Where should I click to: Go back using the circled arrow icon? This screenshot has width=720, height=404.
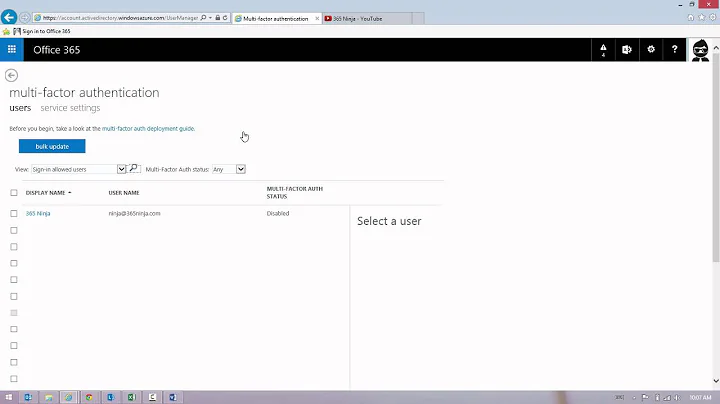click(x=11, y=75)
